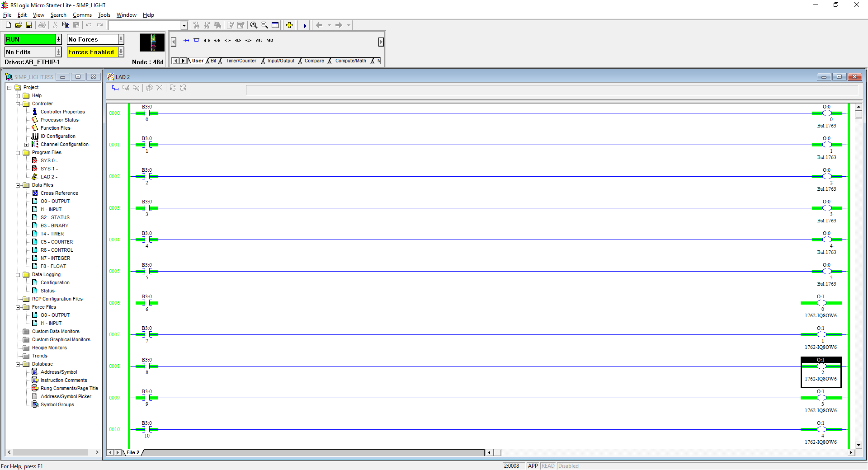The image size is (868, 470).
Task: Switch to the Compute/Math instruction tab
Action: point(351,61)
